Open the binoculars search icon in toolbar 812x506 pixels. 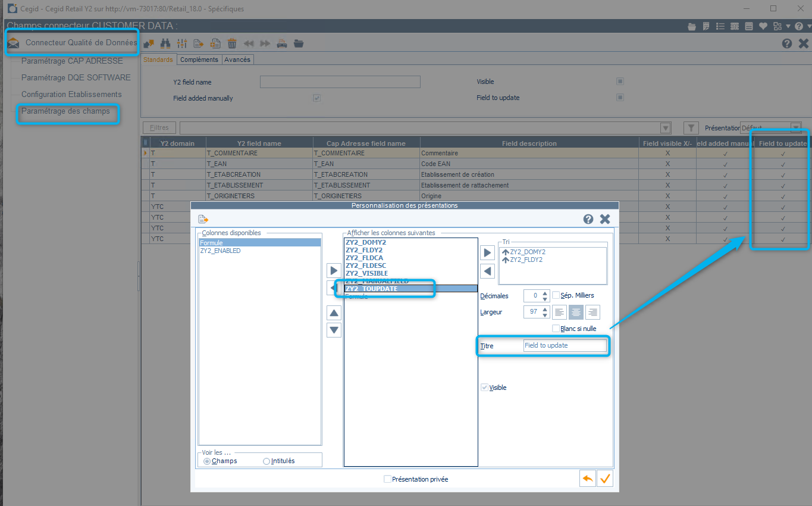(x=166, y=43)
